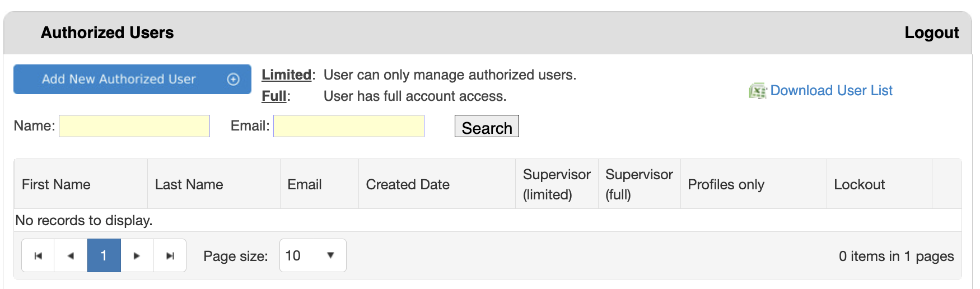Click the Lockout column header
Screen dimensions: 980x289
pyautogui.click(x=859, y=184)
